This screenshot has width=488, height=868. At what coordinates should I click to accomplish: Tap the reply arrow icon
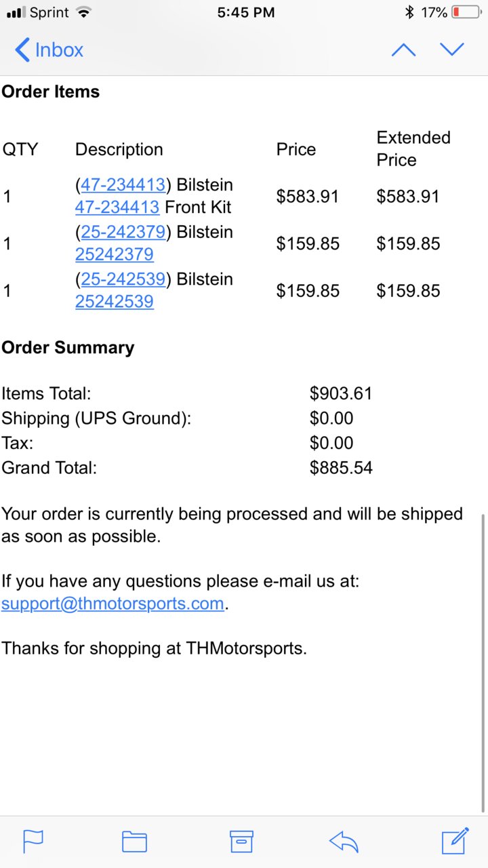(344, 842)
